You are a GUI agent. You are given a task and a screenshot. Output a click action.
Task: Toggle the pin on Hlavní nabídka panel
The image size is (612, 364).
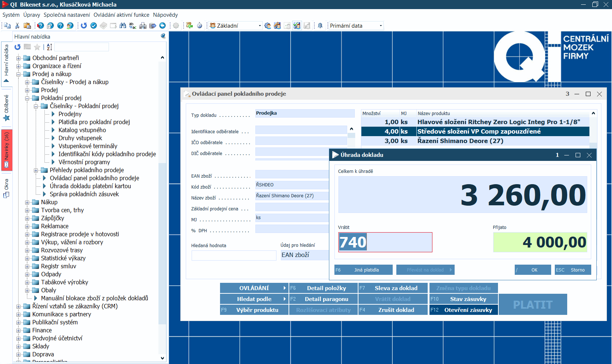pyautogui.click(x=163, y=36)
